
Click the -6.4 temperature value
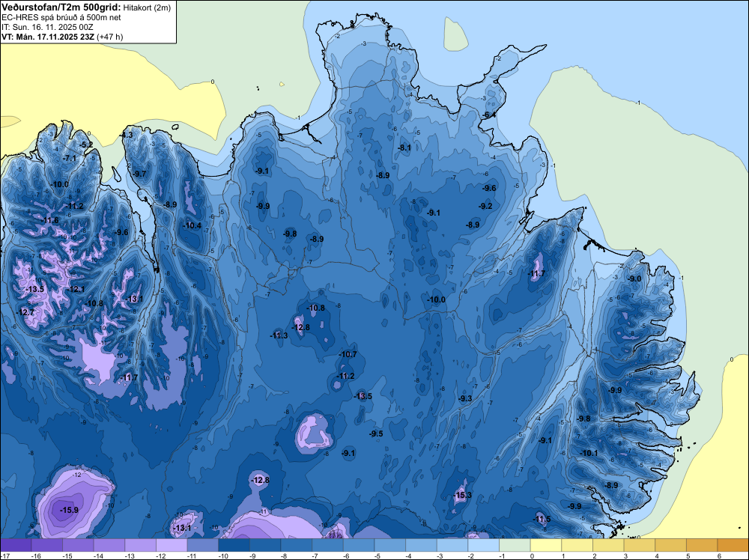(489, 115)
